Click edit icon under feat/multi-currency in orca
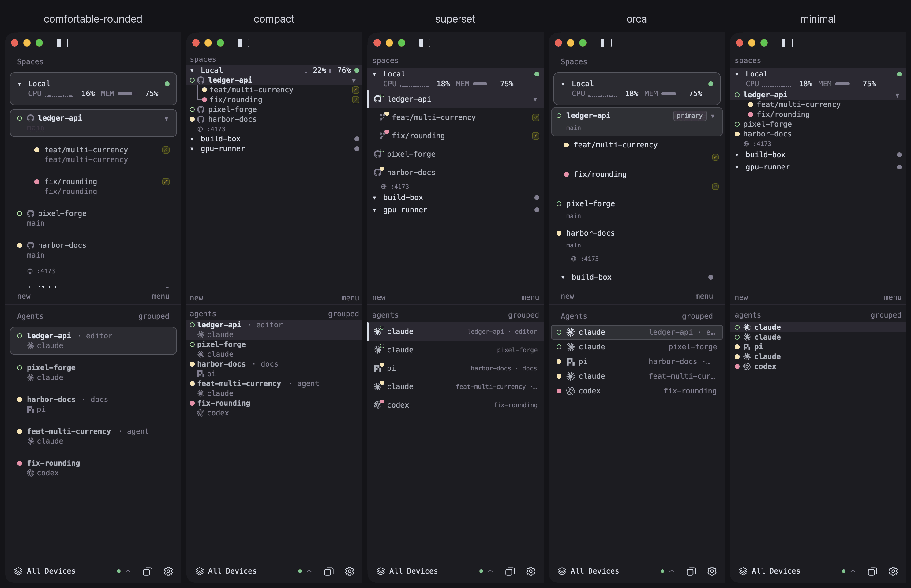 pos(715,157)
